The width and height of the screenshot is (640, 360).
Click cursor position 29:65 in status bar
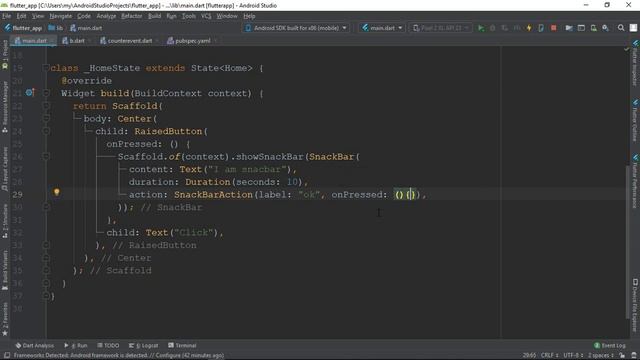(529, 355)
